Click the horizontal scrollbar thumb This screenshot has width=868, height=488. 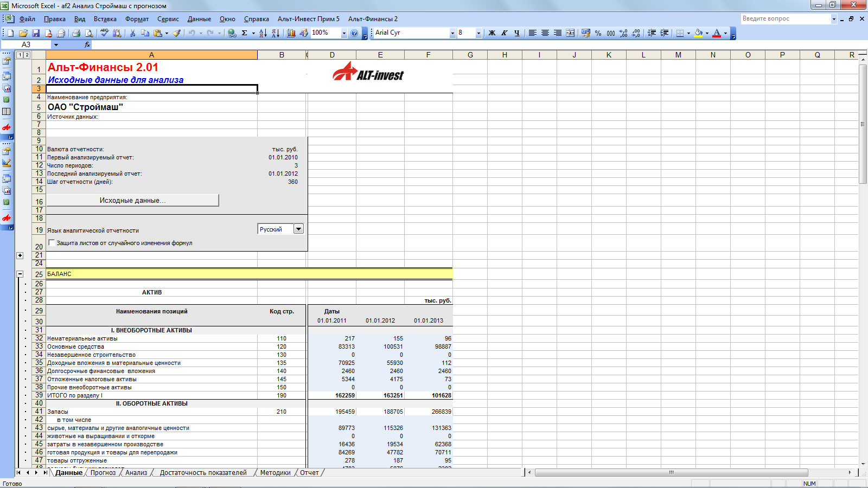(672, 473)
